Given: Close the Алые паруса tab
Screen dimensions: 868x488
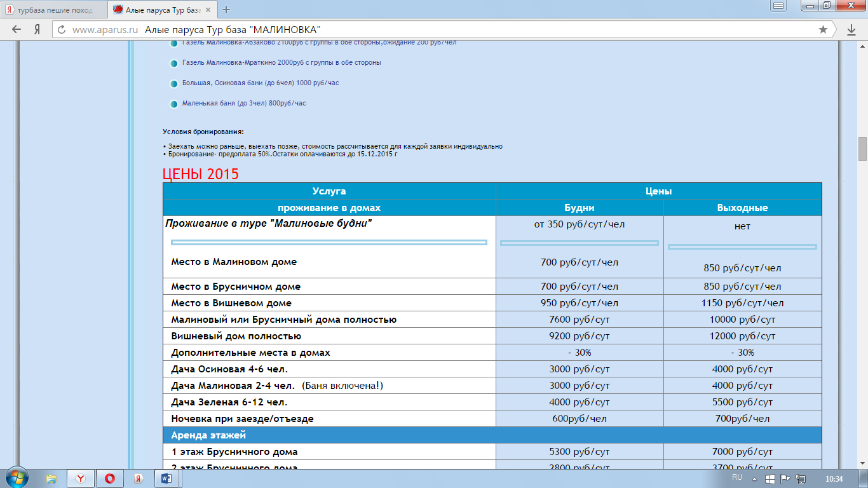Looking at the screenshot, I should coord(208,10).
